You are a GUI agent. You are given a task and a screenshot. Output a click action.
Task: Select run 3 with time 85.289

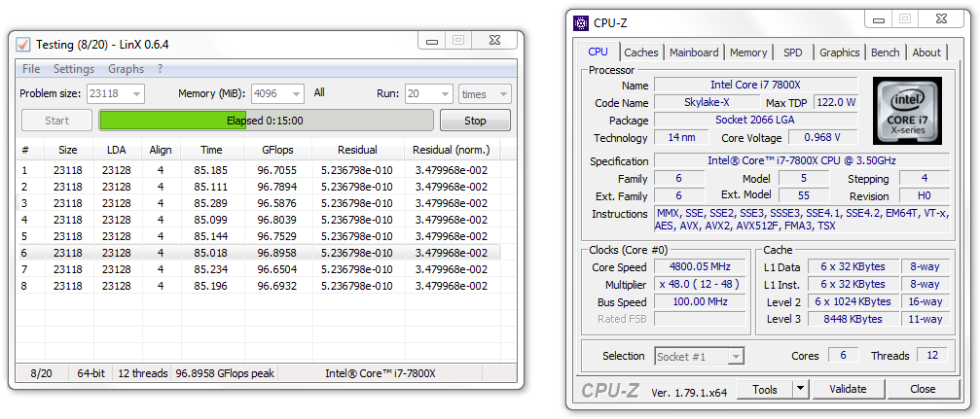[x=258, y=203]
